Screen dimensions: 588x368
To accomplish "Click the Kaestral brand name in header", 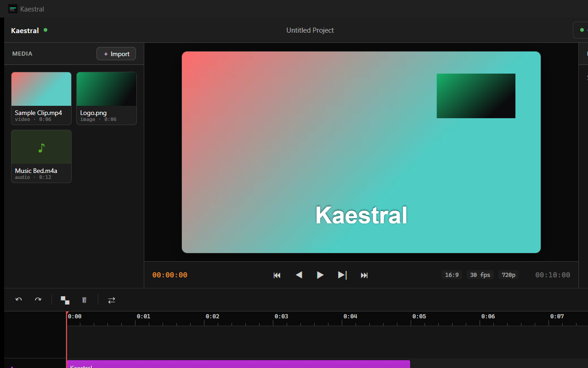I will click(x=25, y=30).
